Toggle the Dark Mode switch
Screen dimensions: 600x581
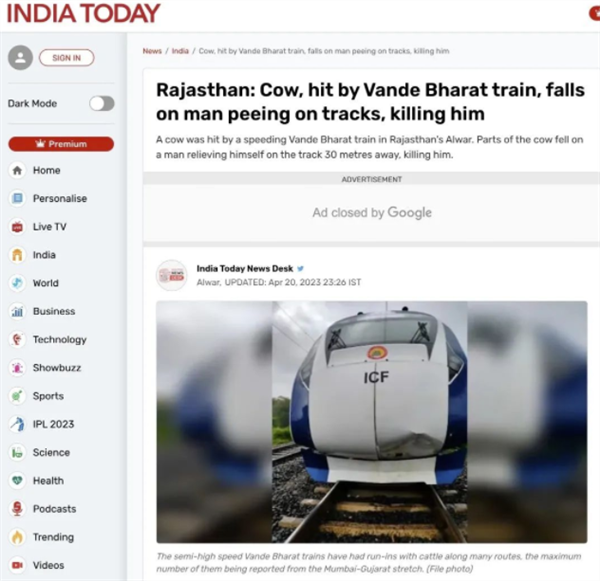click(102, 103)
